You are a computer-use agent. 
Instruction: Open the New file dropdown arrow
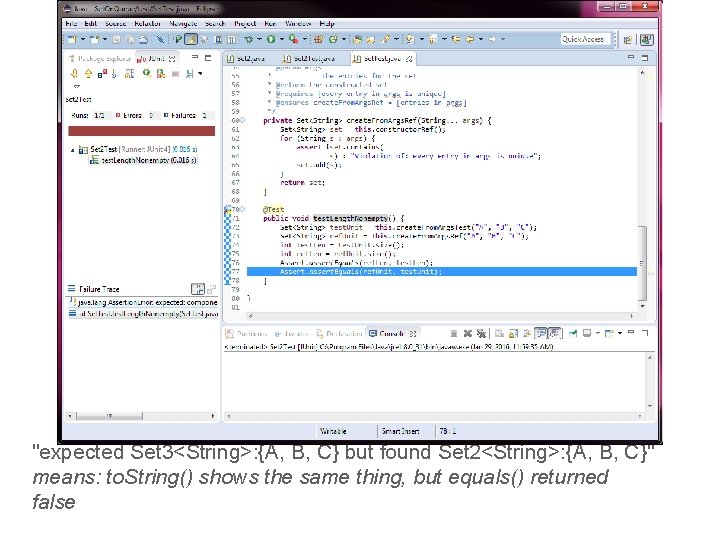click(83, 39)
